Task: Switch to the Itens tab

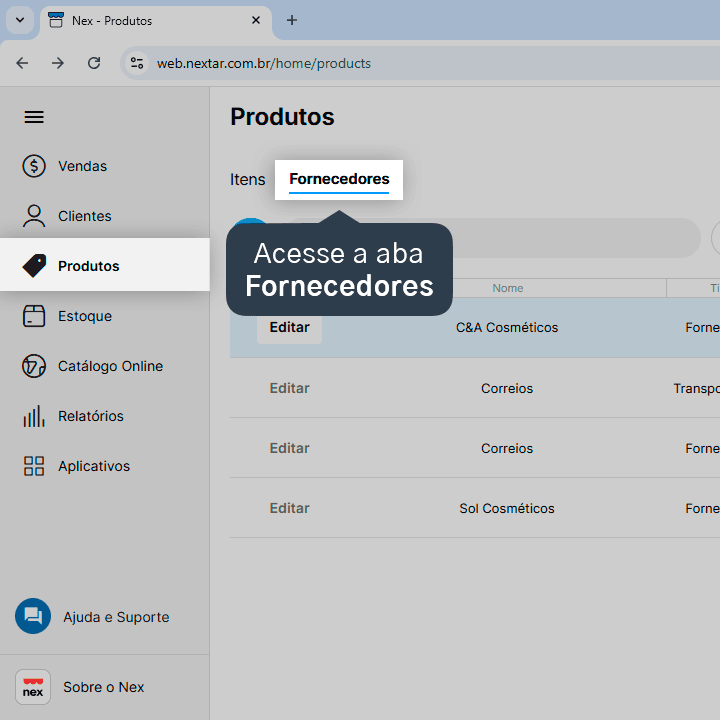Action: tap(248, 179)
